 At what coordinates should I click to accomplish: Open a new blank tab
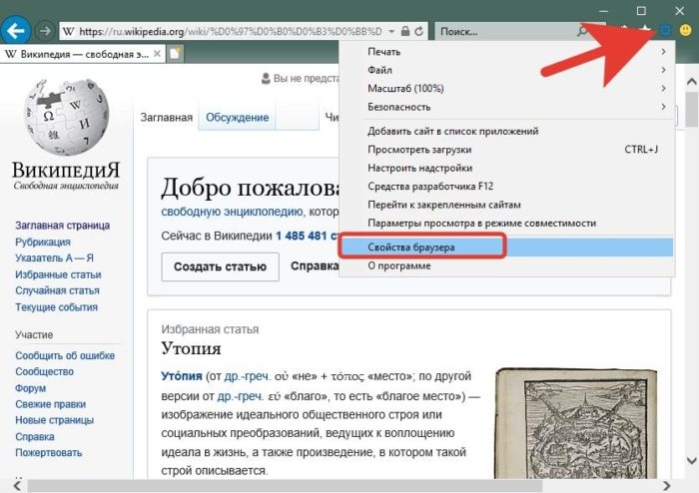[x=175, y=54]
